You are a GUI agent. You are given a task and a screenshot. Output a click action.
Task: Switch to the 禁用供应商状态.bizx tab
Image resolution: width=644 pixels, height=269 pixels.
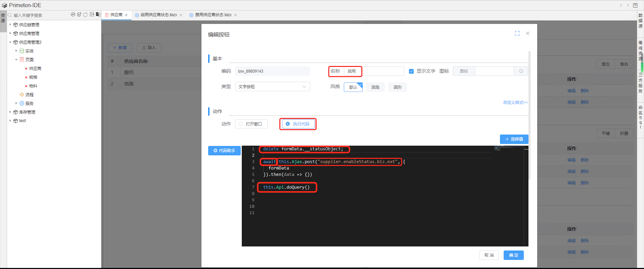tap(213, 15)
